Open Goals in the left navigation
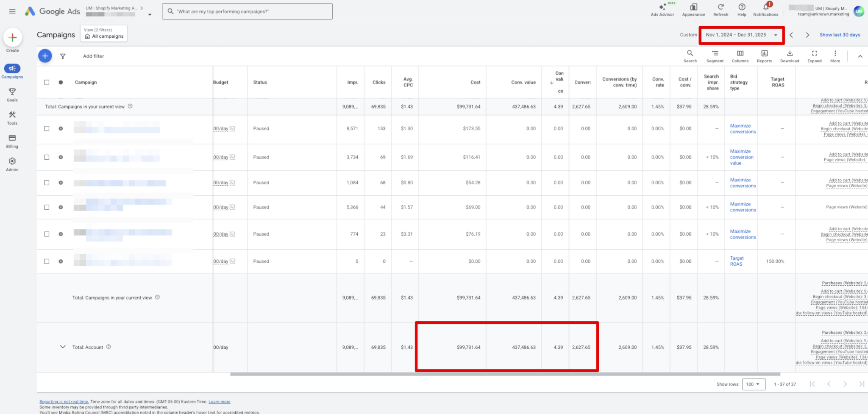The height and width of the screenshot is (414, 868). point(12,94)
